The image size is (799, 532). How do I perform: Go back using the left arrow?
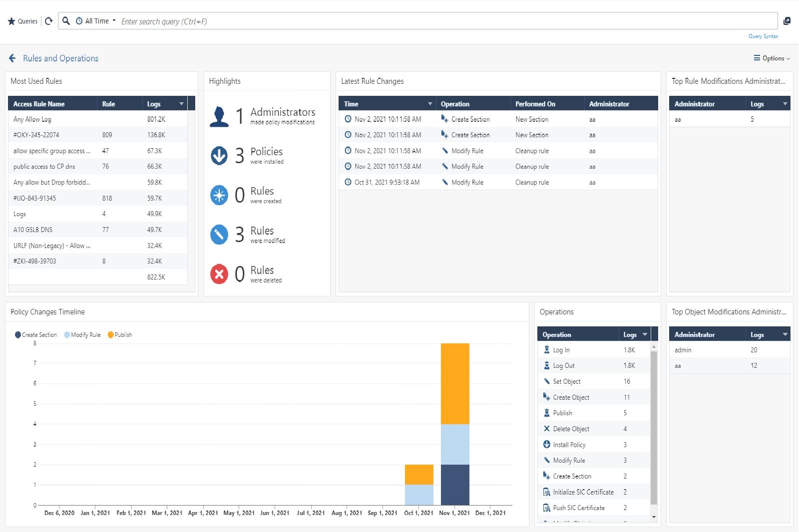click(12, 58)
